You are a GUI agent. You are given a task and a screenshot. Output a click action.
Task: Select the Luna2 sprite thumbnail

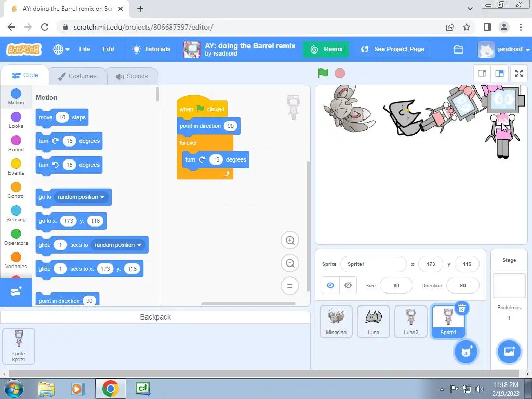click(411, 321)
